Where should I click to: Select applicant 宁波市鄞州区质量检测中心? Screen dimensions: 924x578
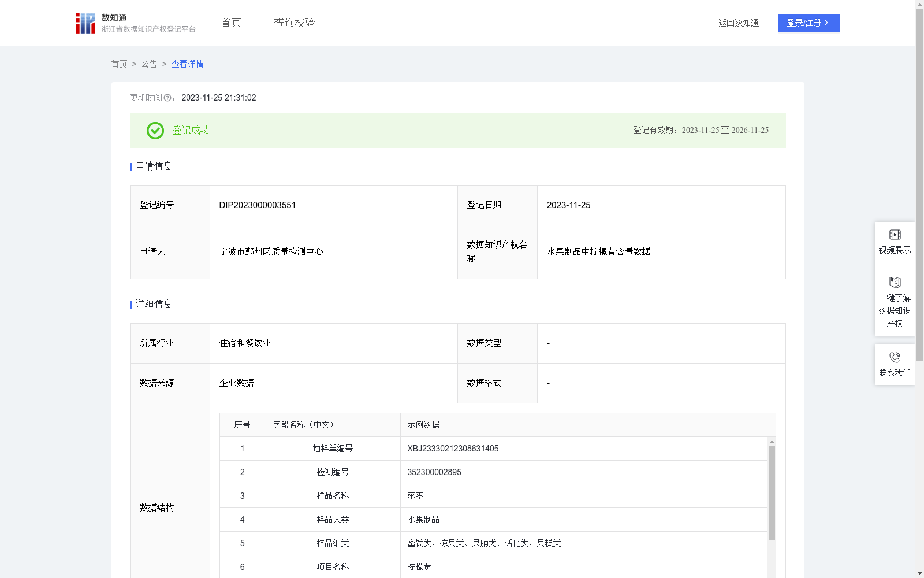[x=271, y=252]
